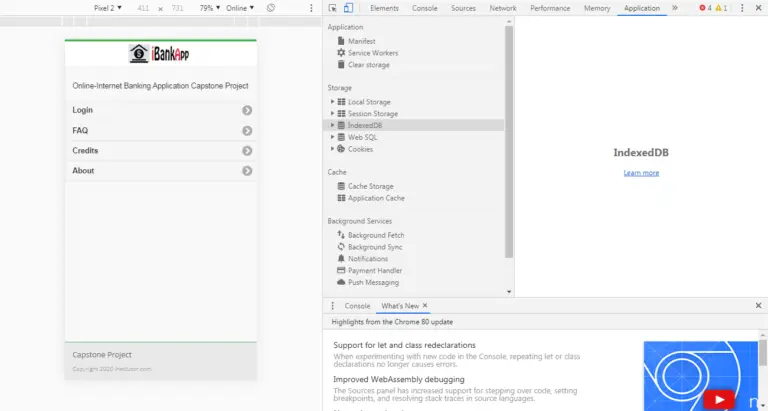
Task: Expand the Local Storage tree node
Action: [332, 102]
